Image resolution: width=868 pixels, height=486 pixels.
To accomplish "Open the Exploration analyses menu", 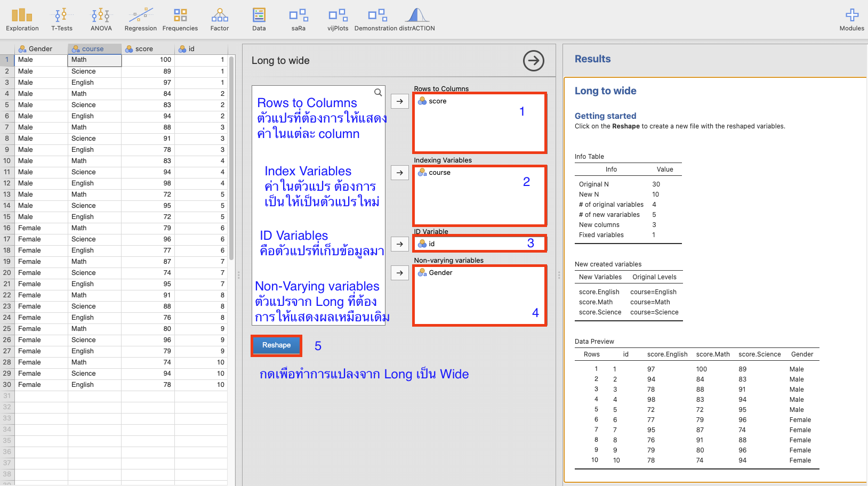I will (22, 20).
